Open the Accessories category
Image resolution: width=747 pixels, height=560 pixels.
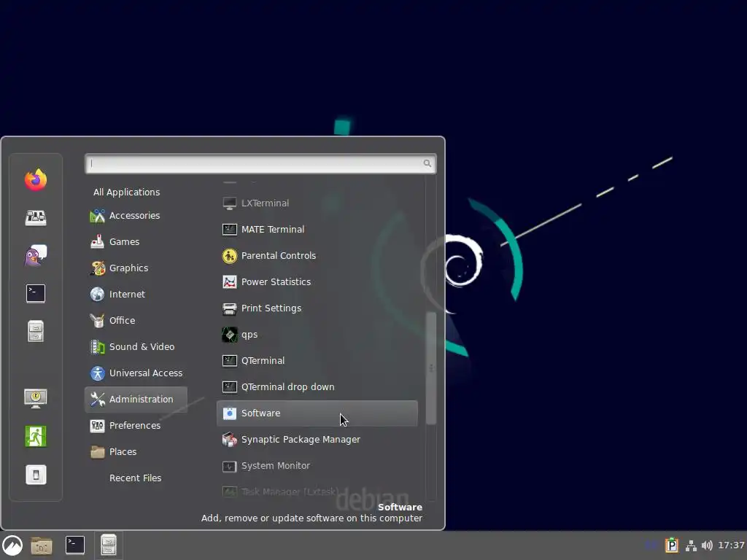click(136, 216)
